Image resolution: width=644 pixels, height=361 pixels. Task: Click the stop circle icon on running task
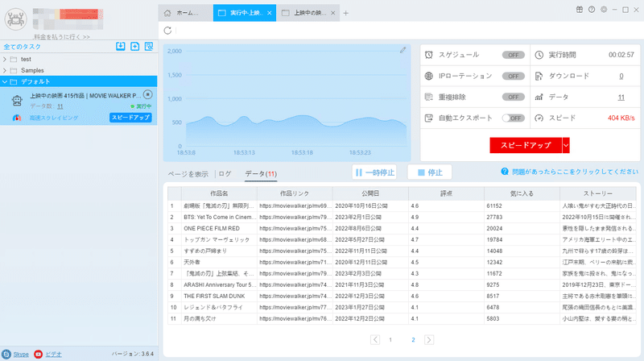pyautogui.click(x=148, y=95)
